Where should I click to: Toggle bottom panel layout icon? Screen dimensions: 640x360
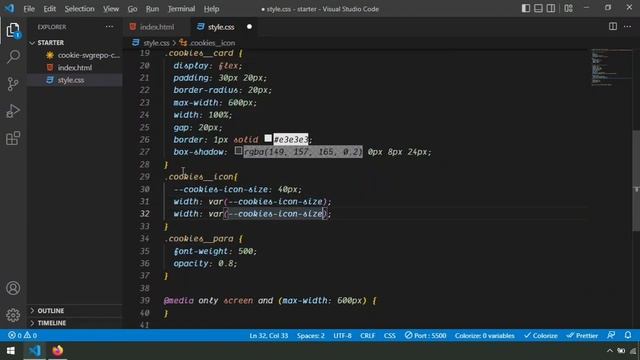(x=538, y=8)
